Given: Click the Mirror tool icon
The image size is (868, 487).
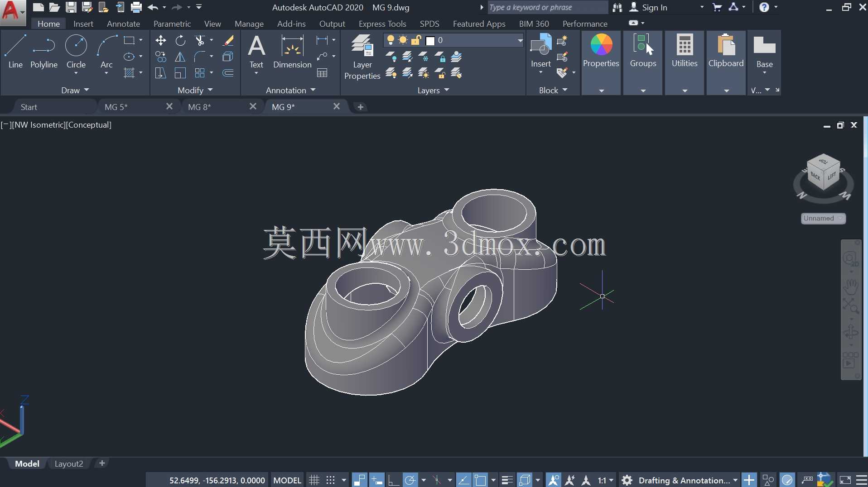Looking at the screenshot, I should 180,57.
